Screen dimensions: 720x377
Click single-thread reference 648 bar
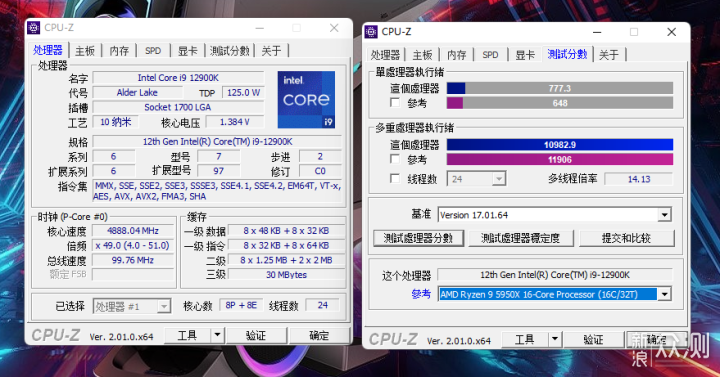tap(560, 103)
